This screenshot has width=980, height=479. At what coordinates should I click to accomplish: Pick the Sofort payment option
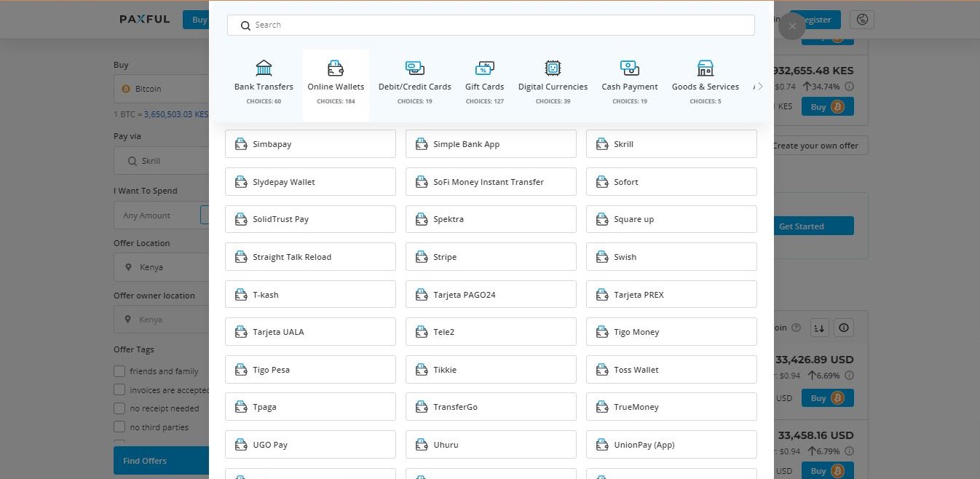coord(671,182)
